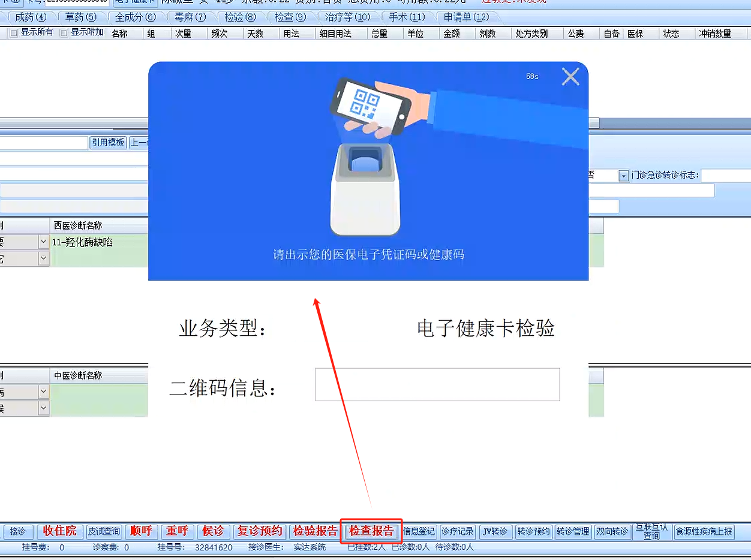Click into the 二维码信息 input field
Viewport: 751px width, 560px height.
[437, 384]
